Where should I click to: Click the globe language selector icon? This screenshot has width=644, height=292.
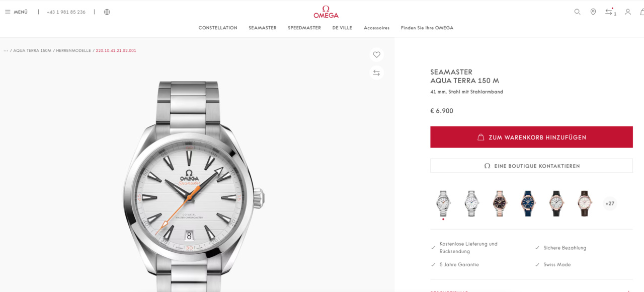(107, 12)
